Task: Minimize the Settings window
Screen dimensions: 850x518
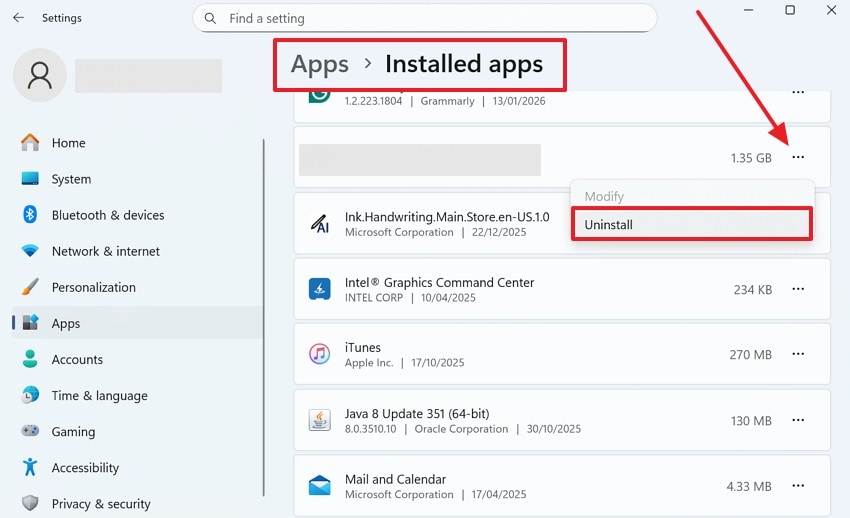Action: [x=749, y=10]
